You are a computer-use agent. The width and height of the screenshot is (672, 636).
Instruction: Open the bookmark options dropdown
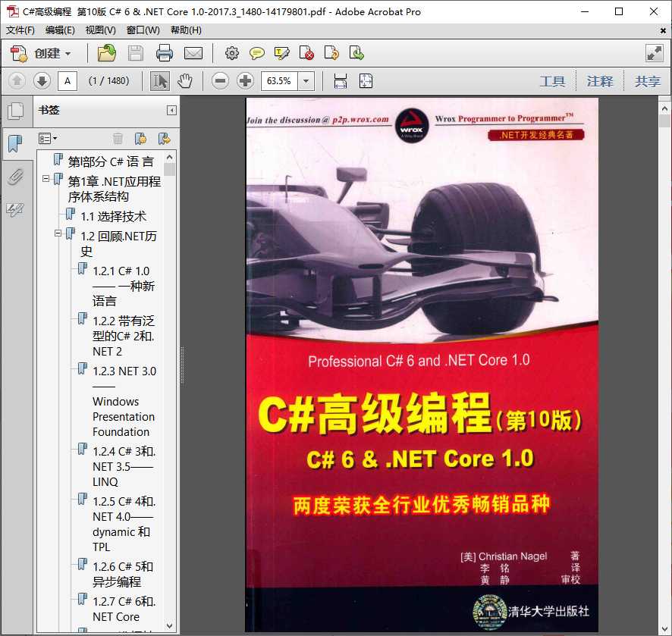pyautogui.click(x=48, y=138)
